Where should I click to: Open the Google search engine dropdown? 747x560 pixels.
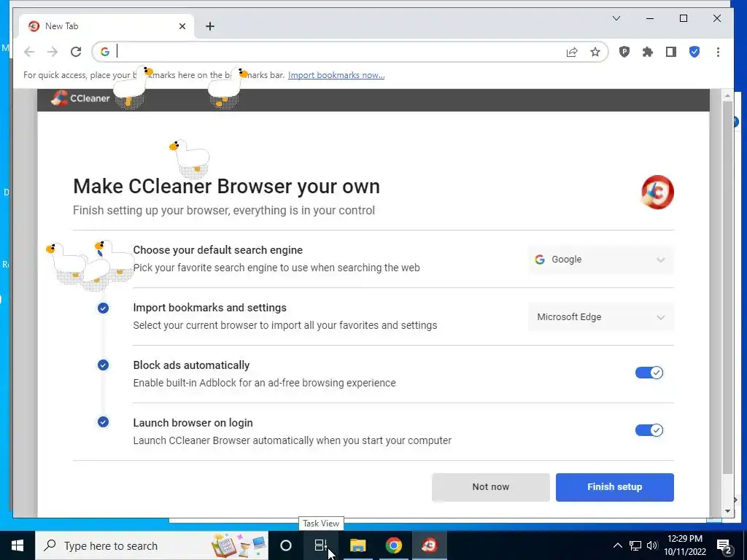point(601,260)
